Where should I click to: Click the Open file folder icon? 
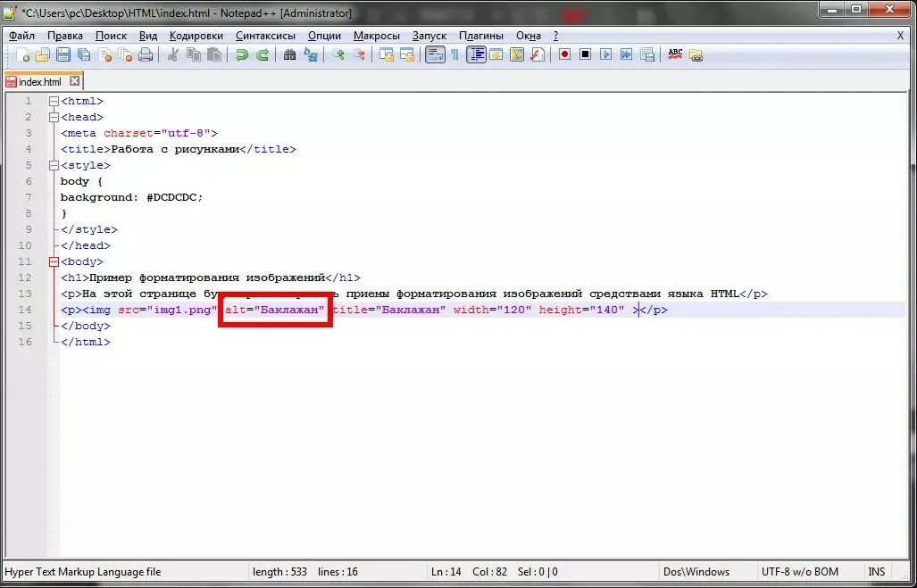pyautogui.click(x=43, y=55)
